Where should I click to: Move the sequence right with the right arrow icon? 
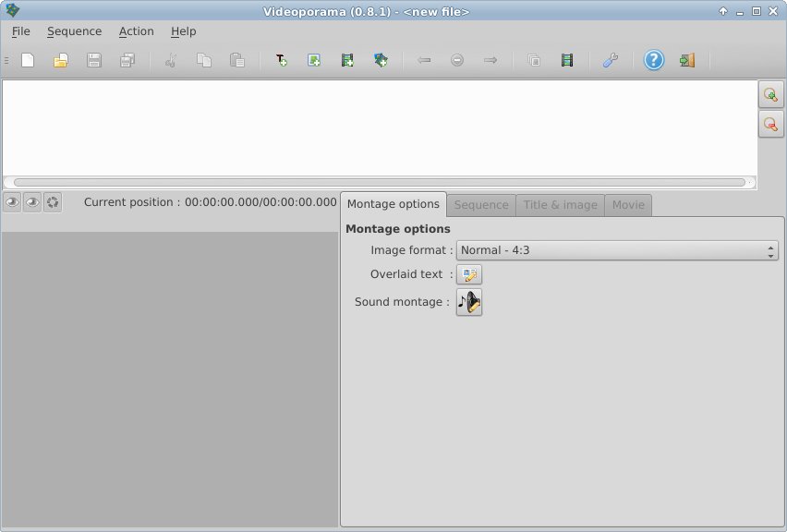(490, 61)
